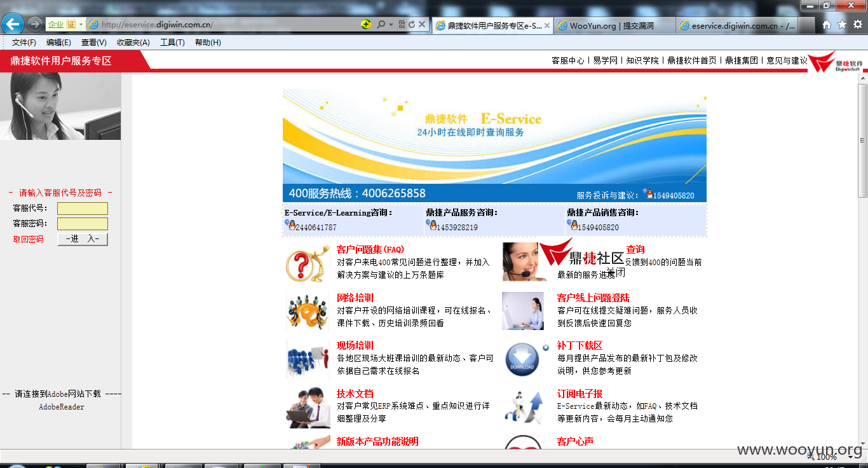The image size is (868, 468).
Task: Click the page vertical scrollbar thumb
Action: point(862,141)
